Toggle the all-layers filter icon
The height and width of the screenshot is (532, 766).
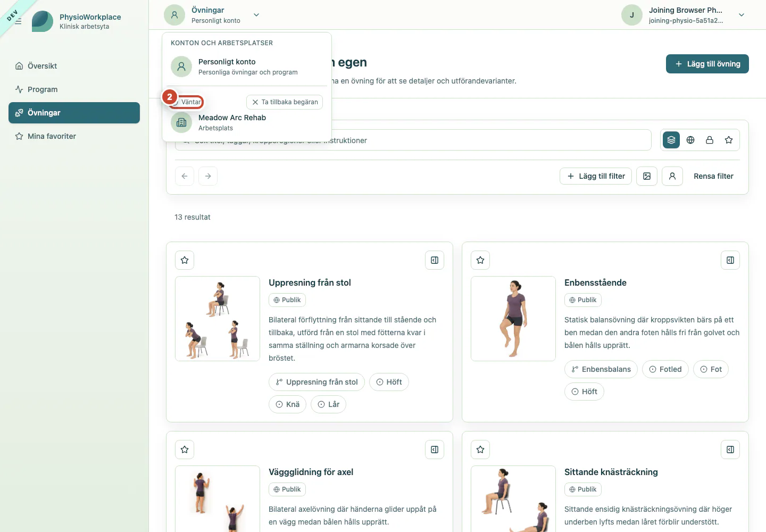coord(671,140)
